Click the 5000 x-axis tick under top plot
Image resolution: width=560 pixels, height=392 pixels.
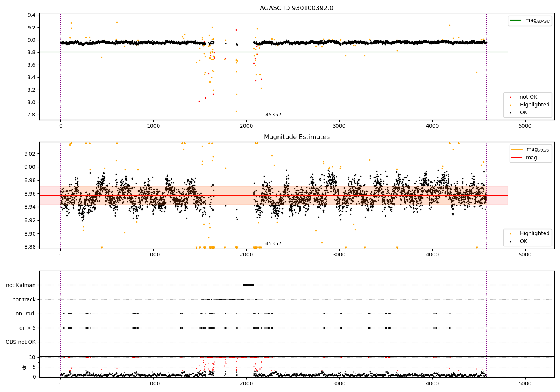(x=525, y=126)
